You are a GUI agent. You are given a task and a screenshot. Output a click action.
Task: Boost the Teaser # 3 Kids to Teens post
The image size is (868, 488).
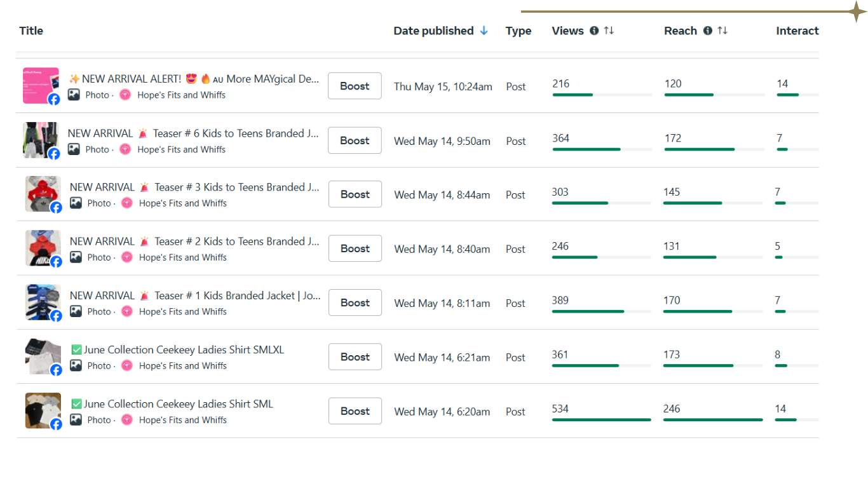(x=355, y=194)
